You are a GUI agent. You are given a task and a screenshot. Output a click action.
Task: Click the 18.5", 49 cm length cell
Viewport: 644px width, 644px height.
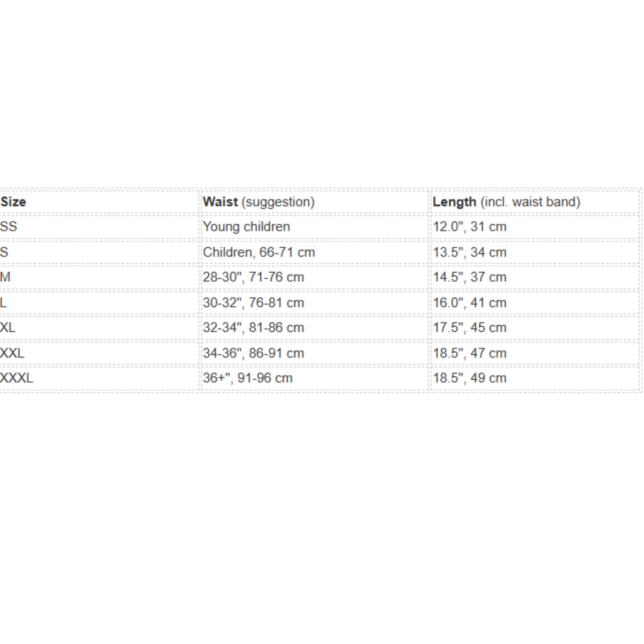469,378
